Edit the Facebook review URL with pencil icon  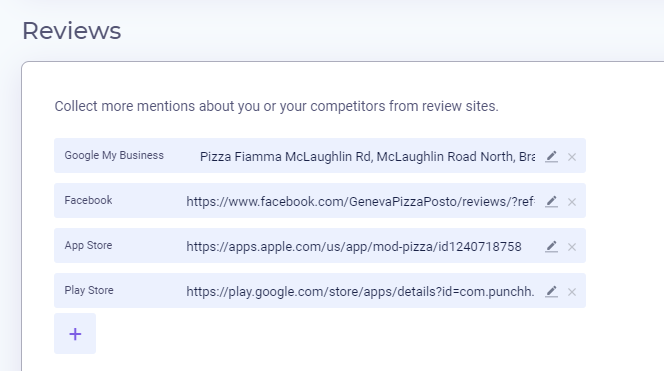(551, 202)
